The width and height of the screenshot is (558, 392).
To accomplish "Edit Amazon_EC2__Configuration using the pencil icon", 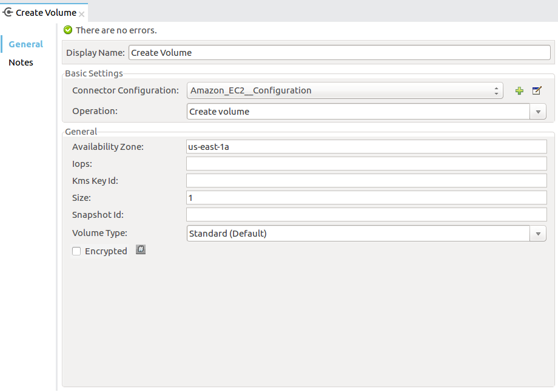I will (536, 90).
